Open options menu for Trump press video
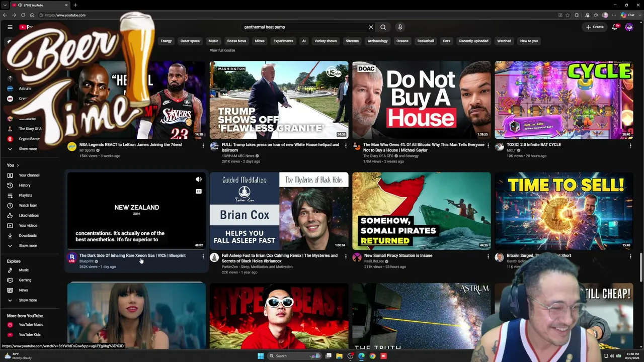644x362 pixels. (346, 145)
